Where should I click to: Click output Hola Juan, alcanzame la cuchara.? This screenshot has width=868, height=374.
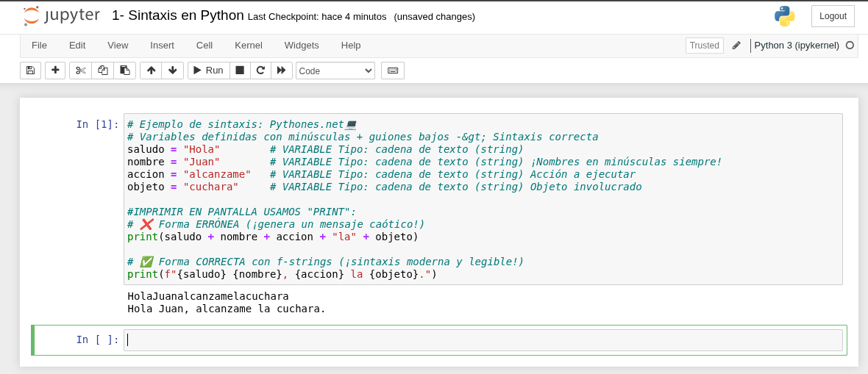click(227, 309)
